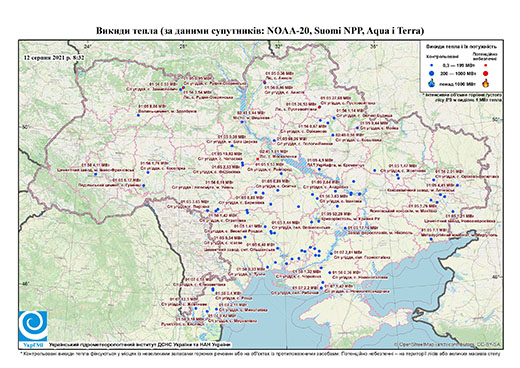Click the blue marker at Івано-Франківськ cement plant
Screen dimensions: 520x368
pos(95,174)
